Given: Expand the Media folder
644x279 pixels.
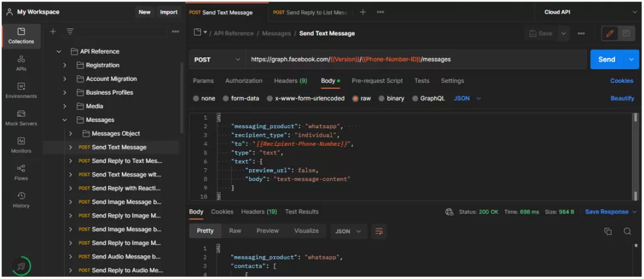Looking at the screenshot, I should pos(65,106).
